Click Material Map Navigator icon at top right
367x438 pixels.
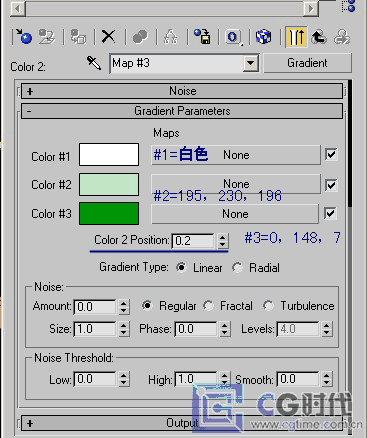coord(349,6)
